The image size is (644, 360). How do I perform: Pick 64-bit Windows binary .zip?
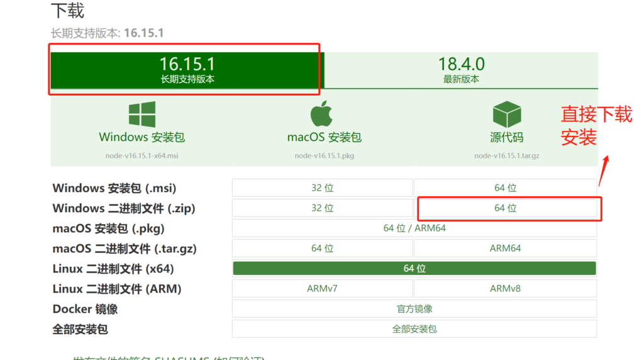tap(505, 208)
